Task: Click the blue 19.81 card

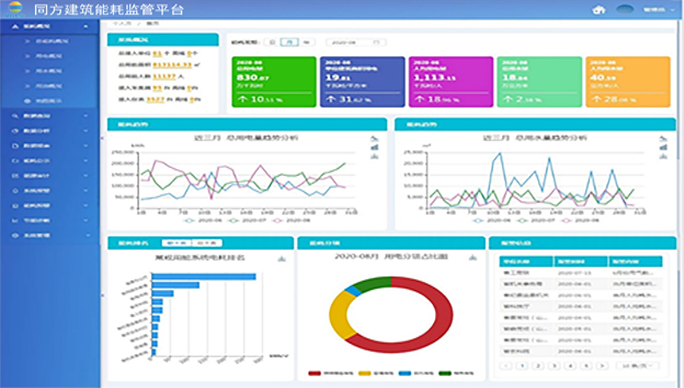Action: pos(362,82)
